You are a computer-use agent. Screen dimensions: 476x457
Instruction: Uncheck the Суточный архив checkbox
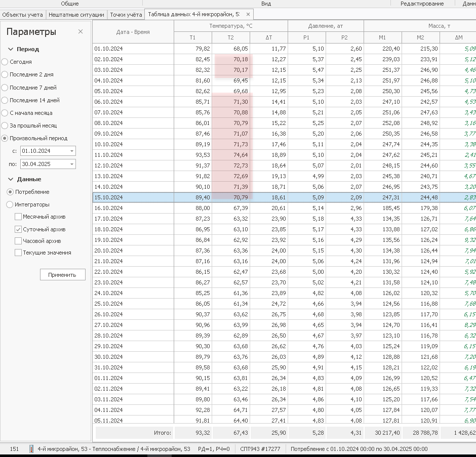pos(18,229)
